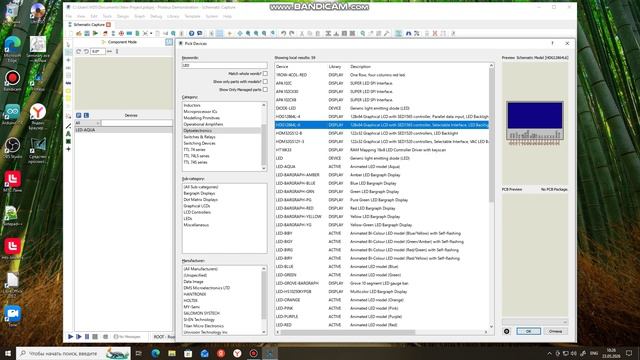Open Arduino IDE desktop shortcut
The image size is (640, 360).
[13, 113]
